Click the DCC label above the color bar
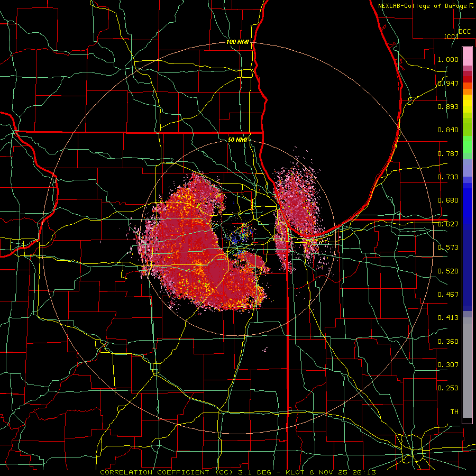The height and width of the screenshot is (476, 476). (x=464, y=32)
